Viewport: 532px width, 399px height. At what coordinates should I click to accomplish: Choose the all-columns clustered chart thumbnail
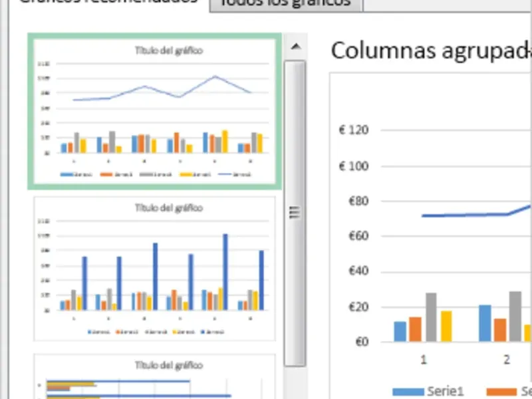coord(155,269)
